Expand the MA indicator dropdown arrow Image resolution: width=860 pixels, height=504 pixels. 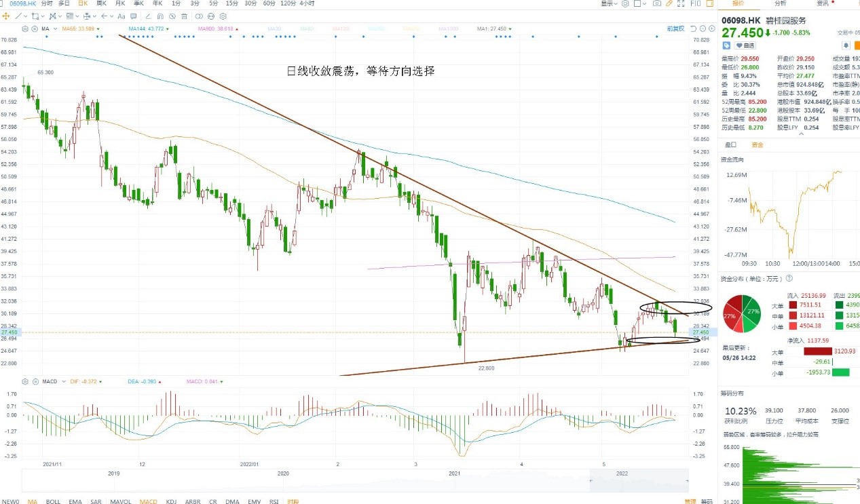(56, 28)
